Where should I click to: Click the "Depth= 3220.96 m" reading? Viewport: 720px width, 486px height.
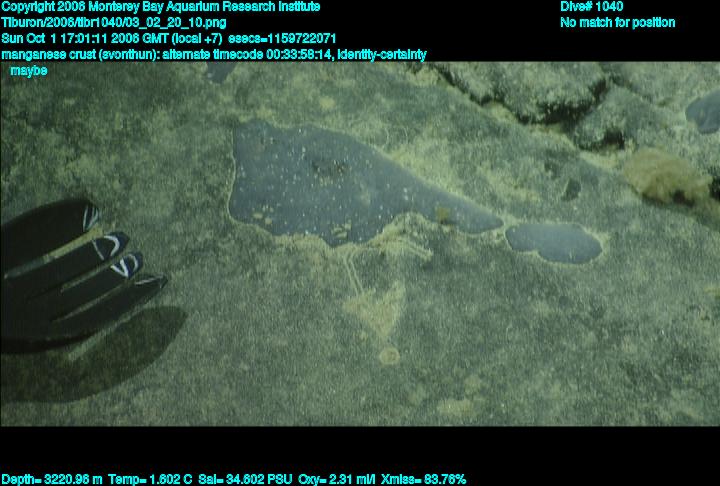click(x=52, y=480)
